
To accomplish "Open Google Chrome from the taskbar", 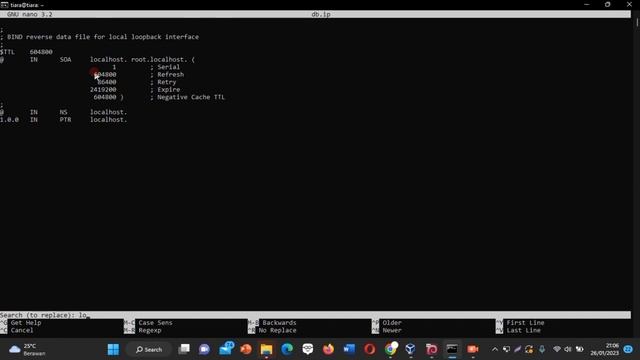I will (391, 349).
